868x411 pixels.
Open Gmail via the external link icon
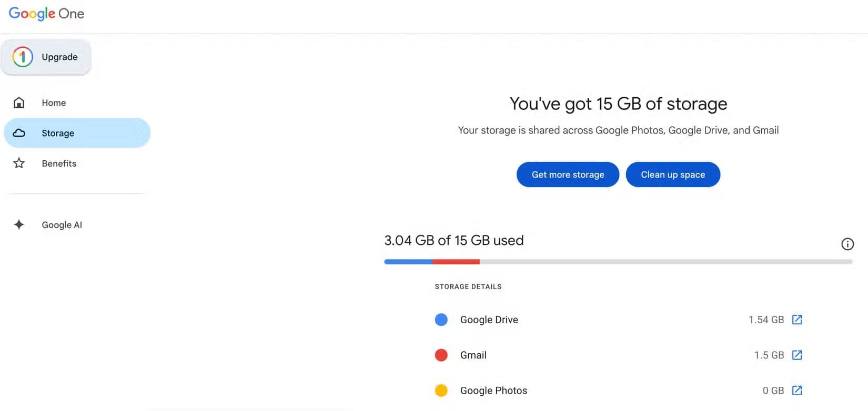click(x=798, y=355)
